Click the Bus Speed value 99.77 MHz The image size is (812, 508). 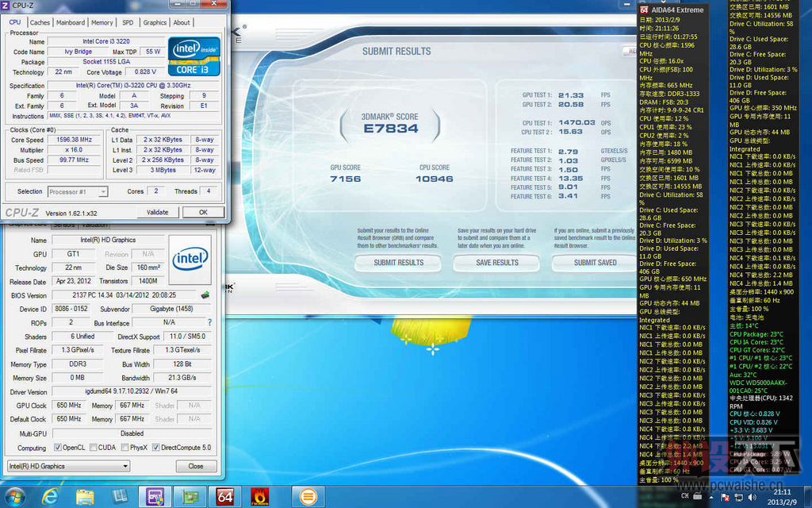(75, 160)
